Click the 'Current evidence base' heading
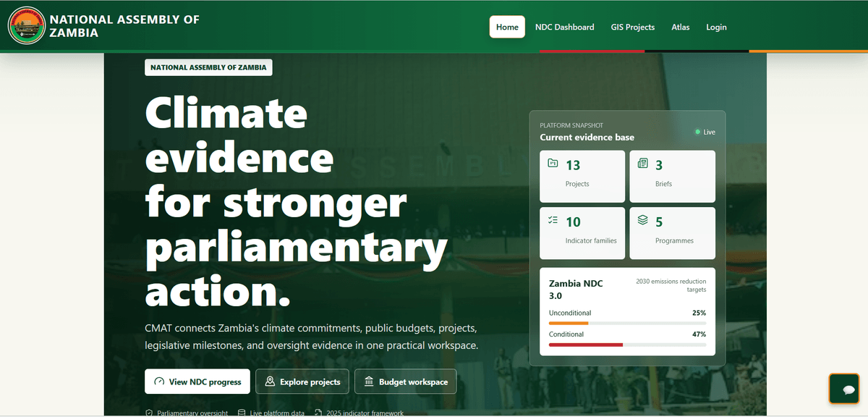The height and width of the screenshot is (417, 868). [587, 137]
